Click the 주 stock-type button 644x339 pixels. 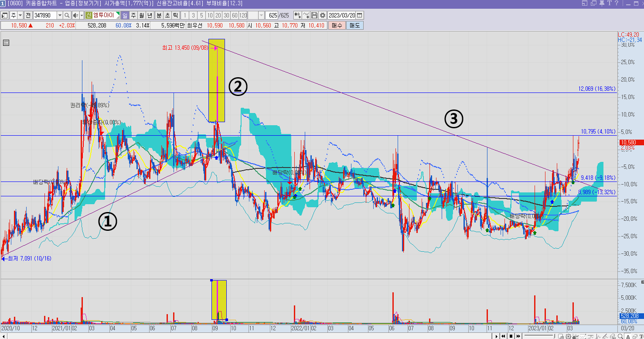14,15
